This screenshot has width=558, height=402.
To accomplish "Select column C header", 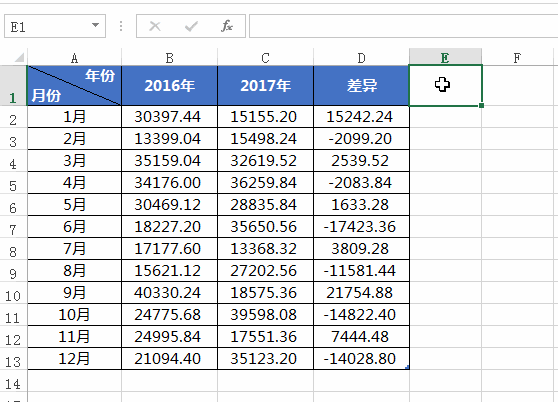I will (x=265, y=58).
